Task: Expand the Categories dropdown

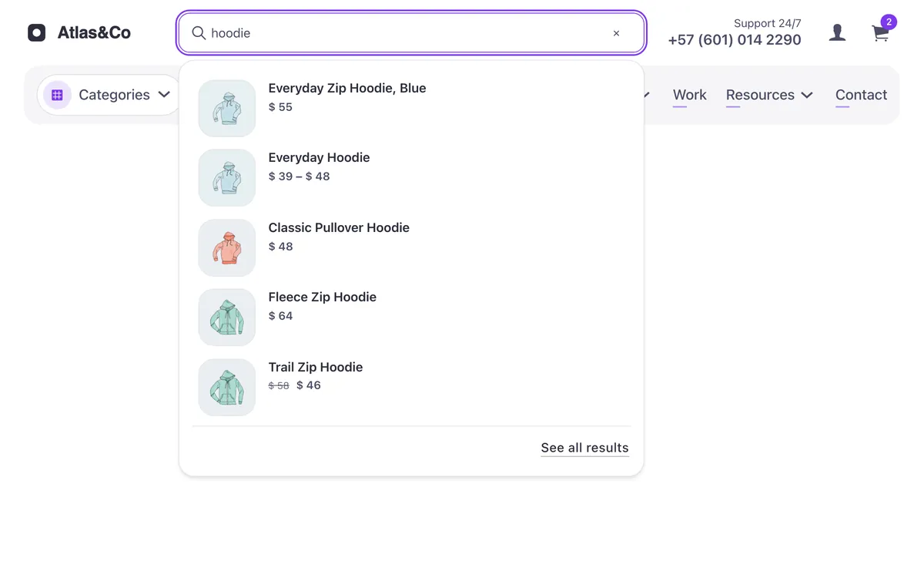Action: pos(109,95)
